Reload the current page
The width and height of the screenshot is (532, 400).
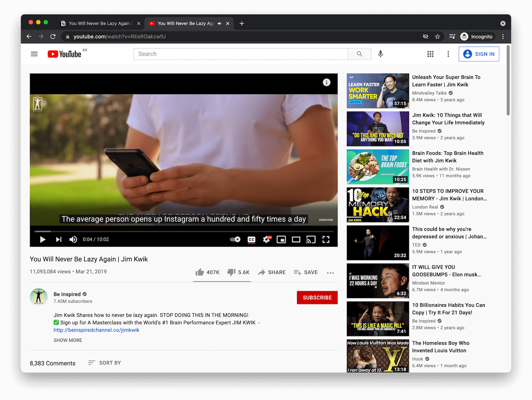coord(53,37)
